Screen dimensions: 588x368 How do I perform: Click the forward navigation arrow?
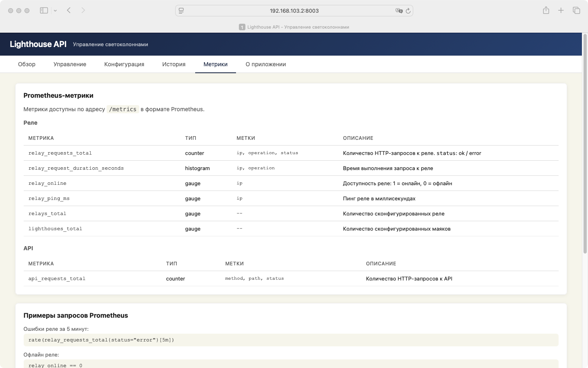point(83,11)
